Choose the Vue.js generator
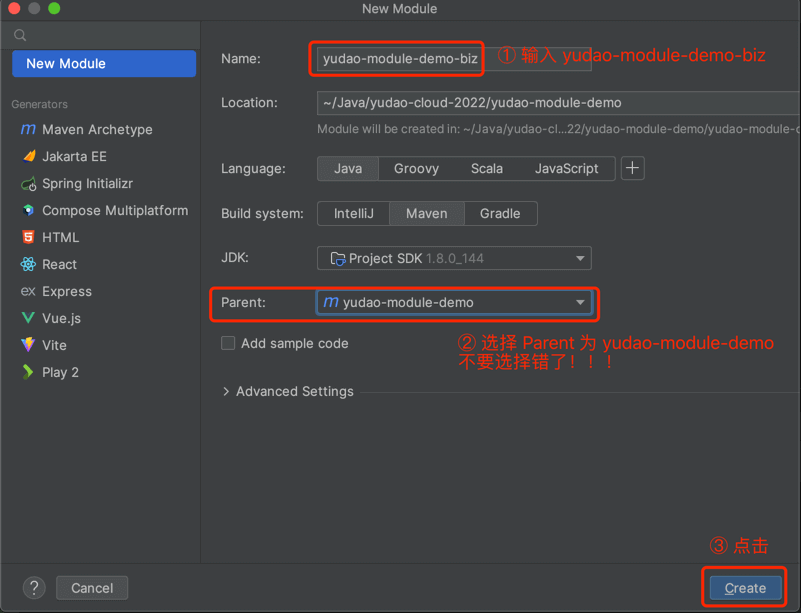The image size is (801, 613). tap(61, 318)
